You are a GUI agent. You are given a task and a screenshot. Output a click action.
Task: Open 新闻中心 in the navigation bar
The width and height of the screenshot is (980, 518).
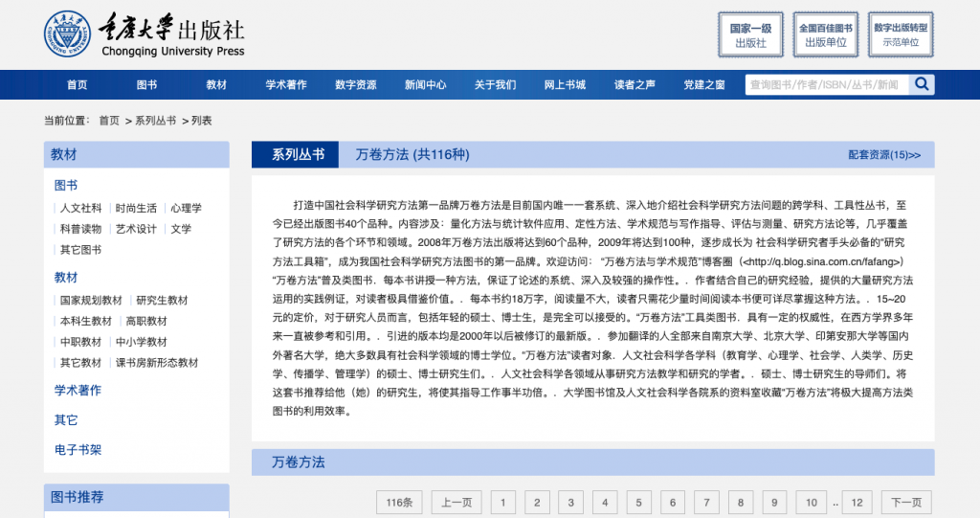(x=425, y=84)
